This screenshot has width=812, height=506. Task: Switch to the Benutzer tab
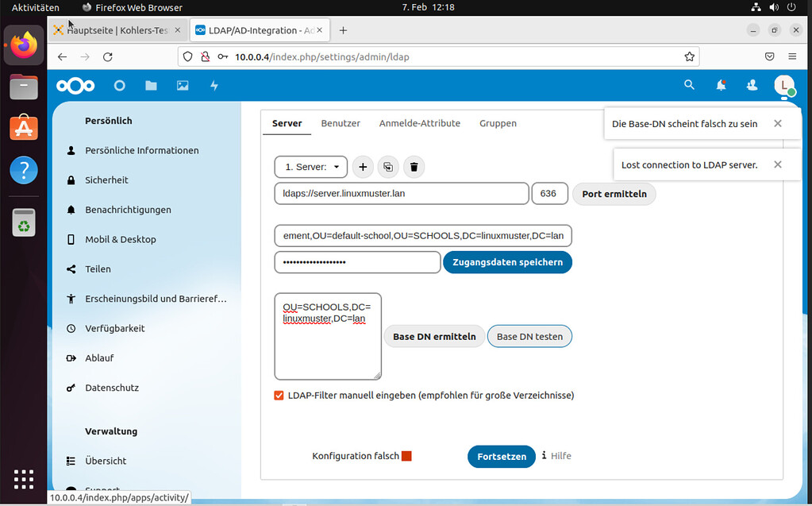[341, 123]
